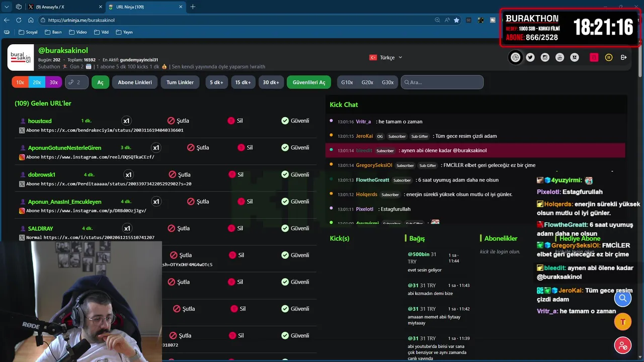Click the link chain counter button
This screenshot has width=644, height=362.
click(x=76, y=82)
